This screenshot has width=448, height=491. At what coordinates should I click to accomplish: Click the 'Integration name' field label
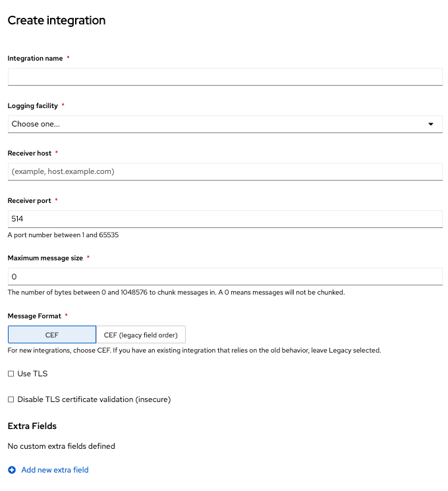tap(35, 59)
